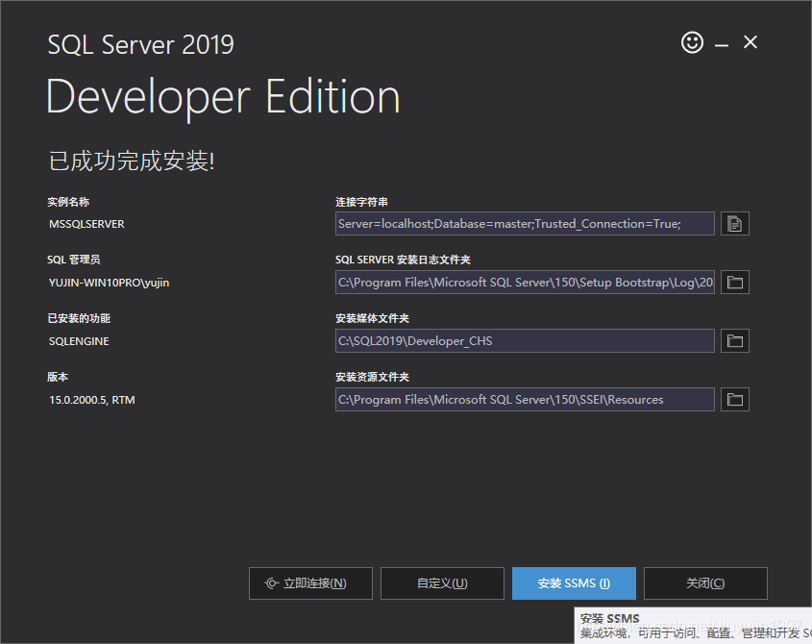The image size is (812, 644).
Task: Click the SQL 管理员 label
Action: (74, 260)
